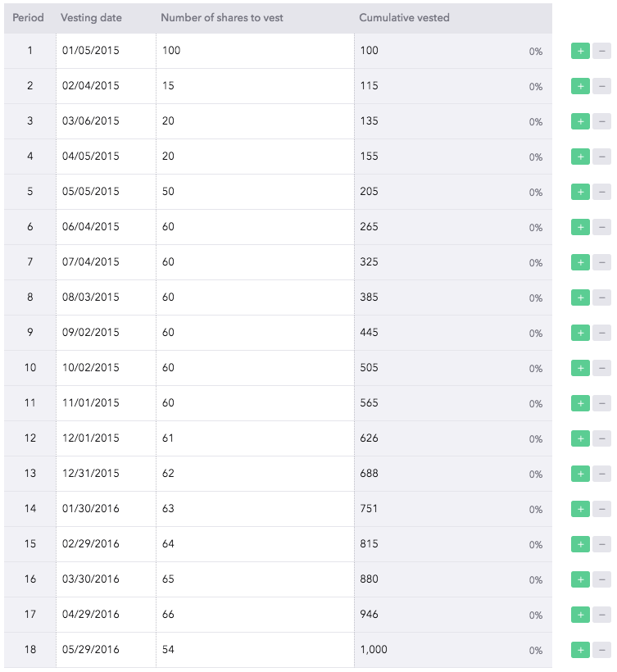Edit shares to vest for period 12
Viewport: 617px width, 672px height.
(255, 438)
